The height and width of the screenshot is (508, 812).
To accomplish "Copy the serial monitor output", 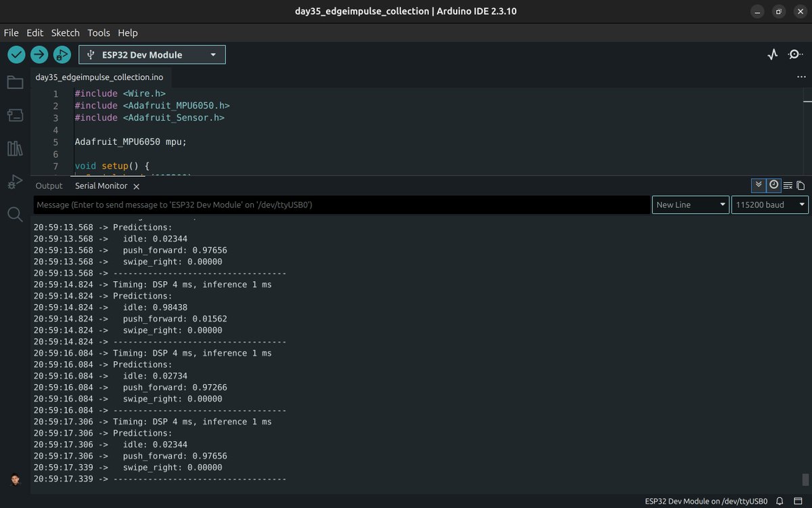I will (800, 186).
